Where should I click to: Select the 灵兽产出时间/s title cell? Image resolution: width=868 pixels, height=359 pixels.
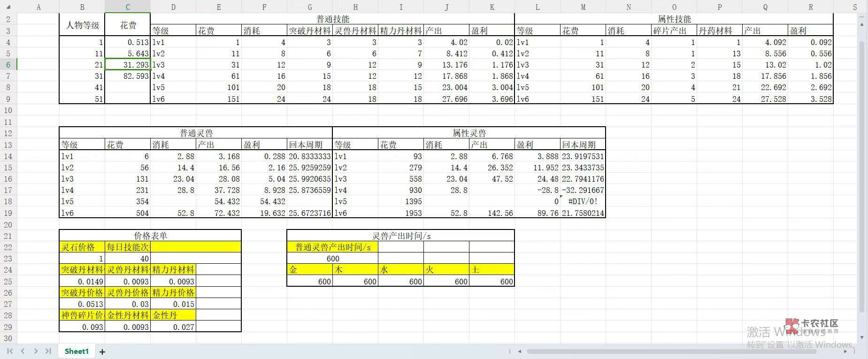pyautogui.click(x=401, y=236)
